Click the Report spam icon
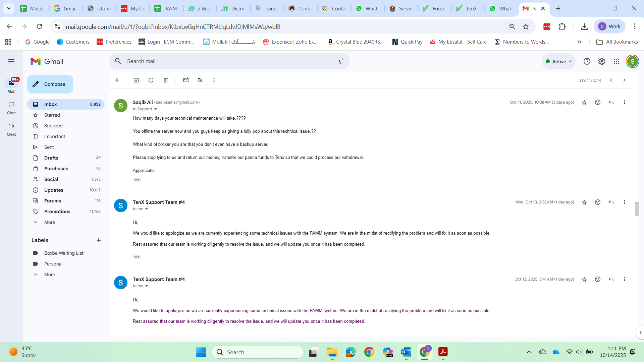Screen dimensions: 644x362 tap(151, 80)
